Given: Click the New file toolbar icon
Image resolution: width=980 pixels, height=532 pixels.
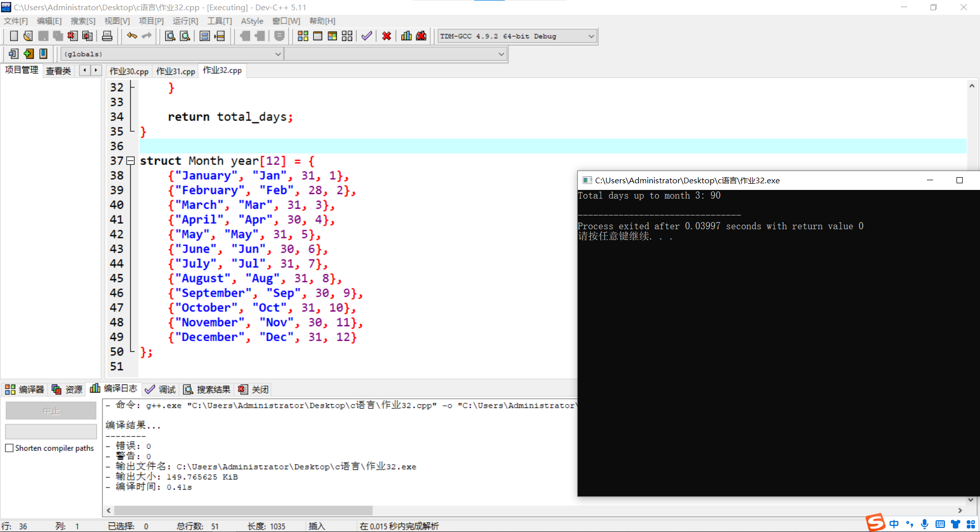Looking at the screenshot, I should pos(14,36).
